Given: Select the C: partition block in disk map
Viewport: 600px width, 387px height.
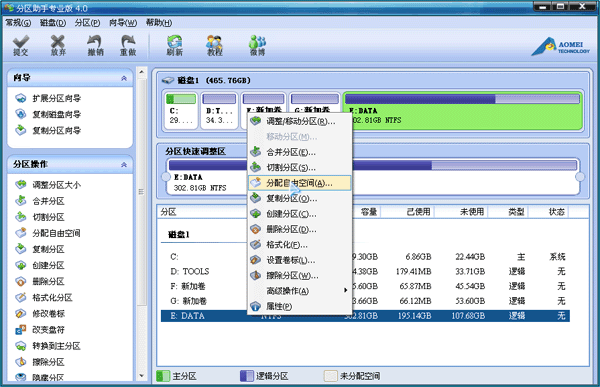Looking at the screenshot, I should pos(181,111).
